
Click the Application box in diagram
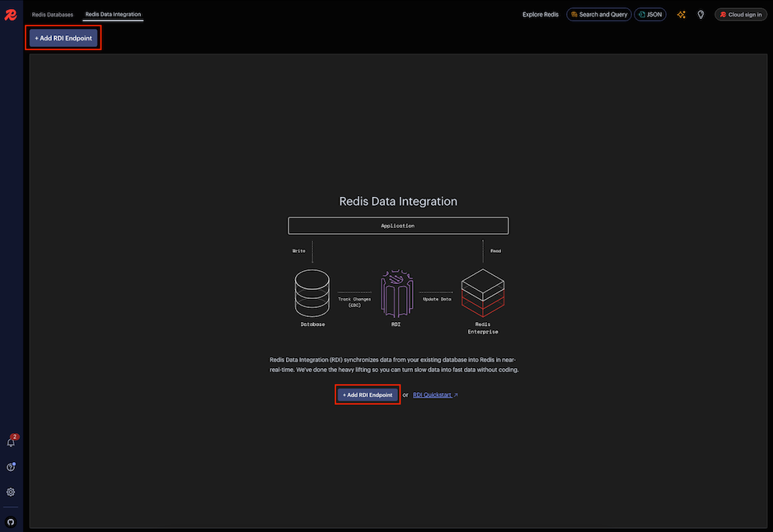pyautogui.click(x=398, y=226)
